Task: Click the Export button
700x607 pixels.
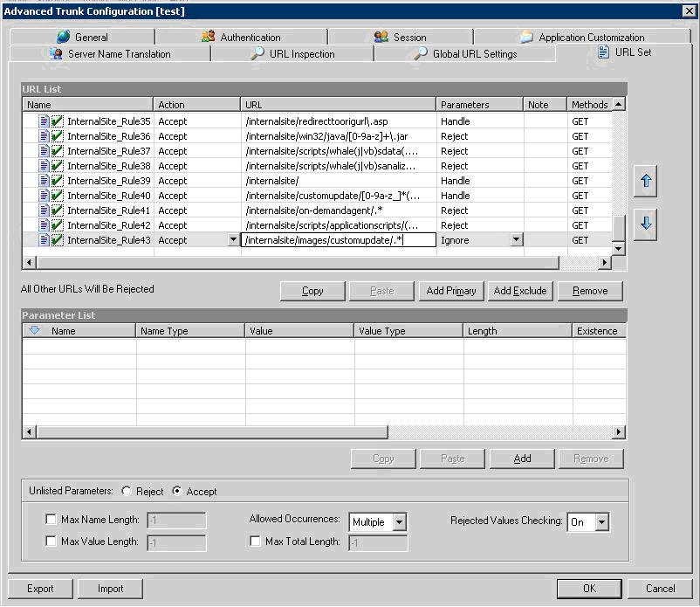Action: [39, 588]
